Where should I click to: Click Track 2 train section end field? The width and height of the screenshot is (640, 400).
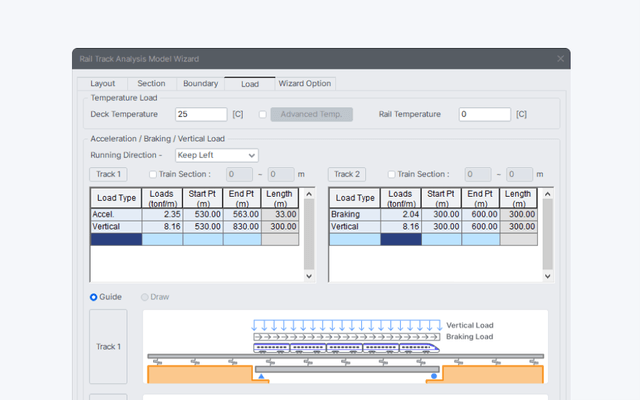(x=519, y=174)
